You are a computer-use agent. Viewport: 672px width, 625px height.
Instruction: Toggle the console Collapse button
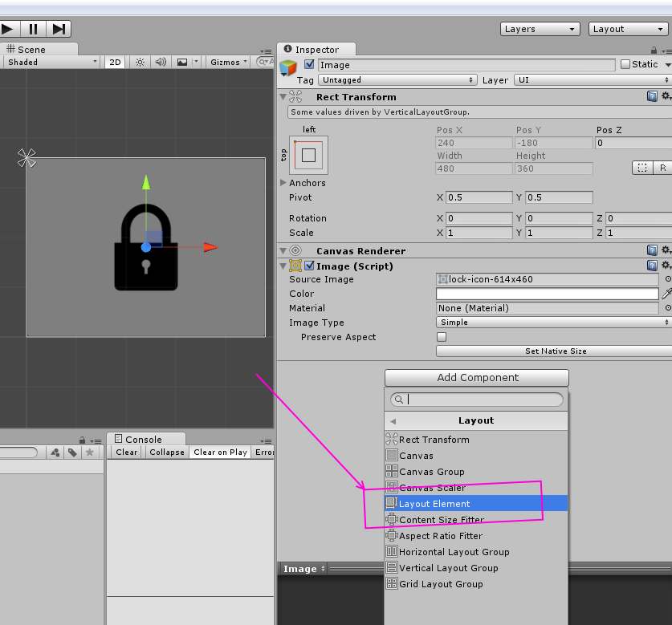[x=167, y=453]
